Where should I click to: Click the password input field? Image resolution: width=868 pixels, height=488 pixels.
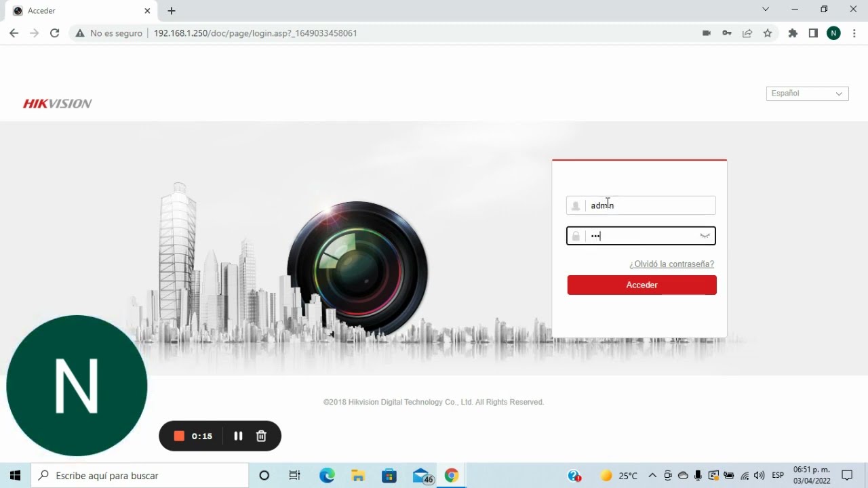[641, 236]
